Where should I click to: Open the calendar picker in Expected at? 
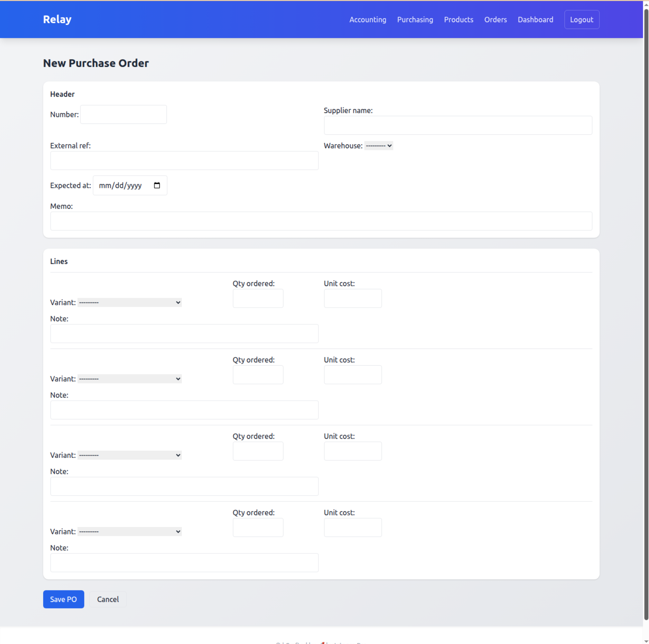[157, 185]
